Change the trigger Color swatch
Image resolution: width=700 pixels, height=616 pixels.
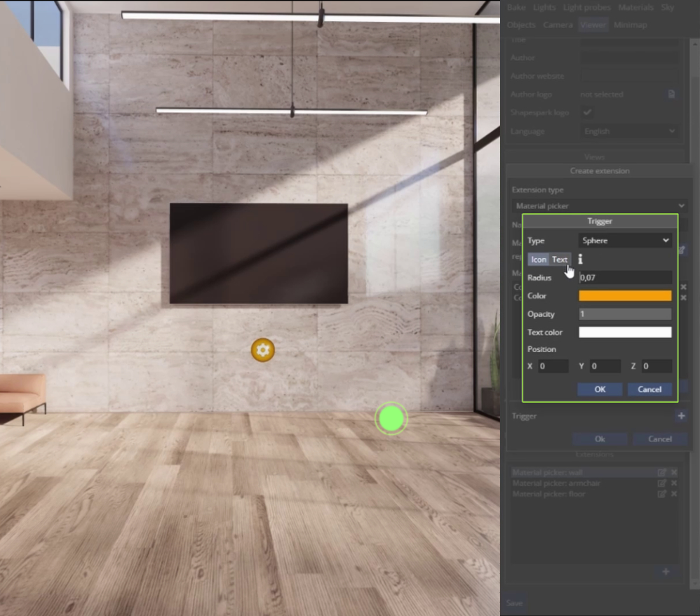click(624, 295)
